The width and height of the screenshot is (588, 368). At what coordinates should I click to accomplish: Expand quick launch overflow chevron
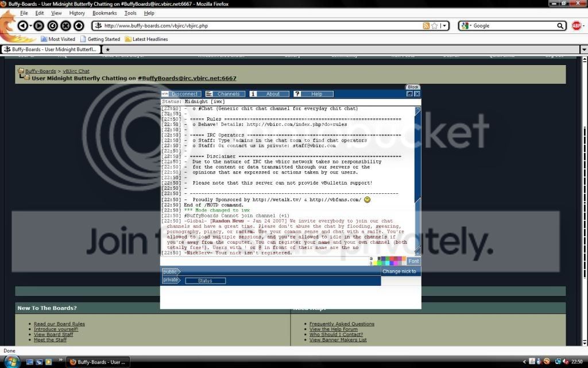click(x=60, y=360)
